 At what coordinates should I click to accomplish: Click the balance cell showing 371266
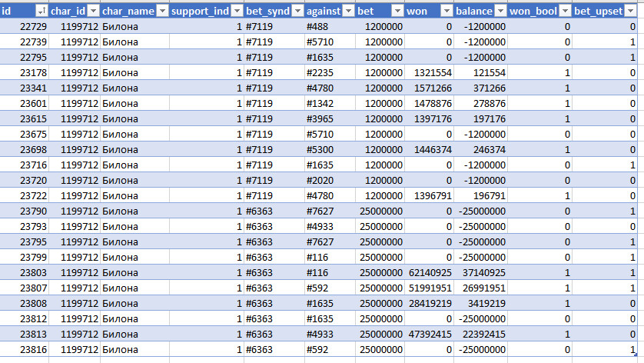(x=480, y=88)
